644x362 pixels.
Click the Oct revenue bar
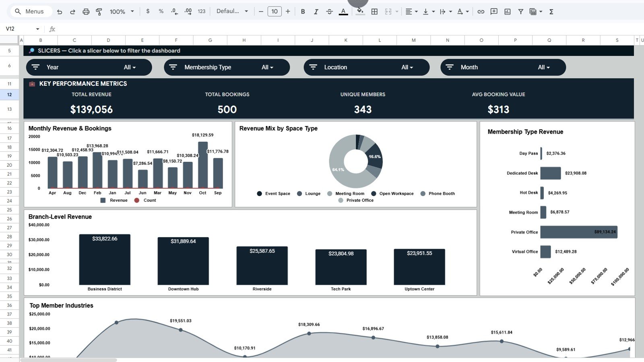coord(203,165)
